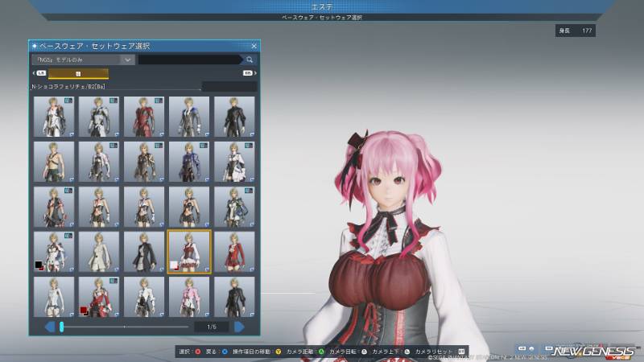This screenshot has height=362, width=644.
Task: Click the N·ショコラフェリチェ item name label
Action: (x=68, y=87)
